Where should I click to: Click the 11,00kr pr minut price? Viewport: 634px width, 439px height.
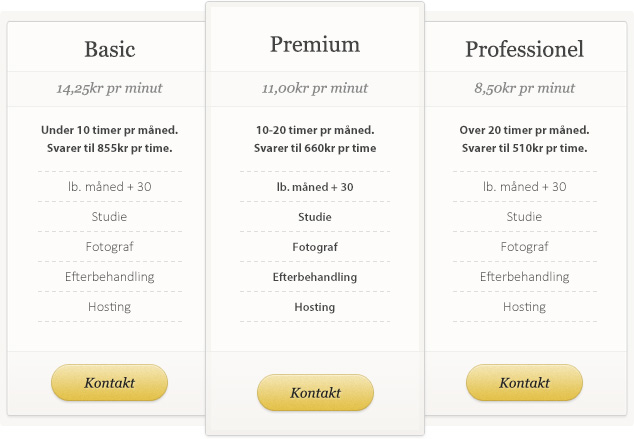[x=315, y=88]
